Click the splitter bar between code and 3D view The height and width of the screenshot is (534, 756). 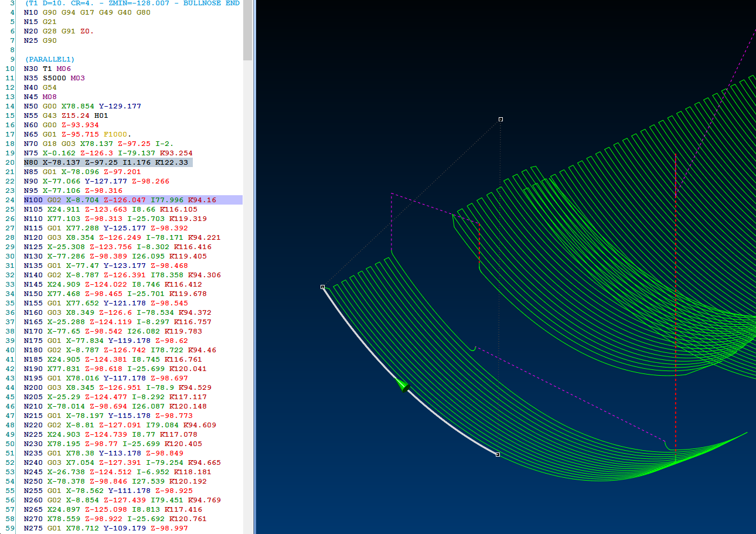tap(253, 264)
